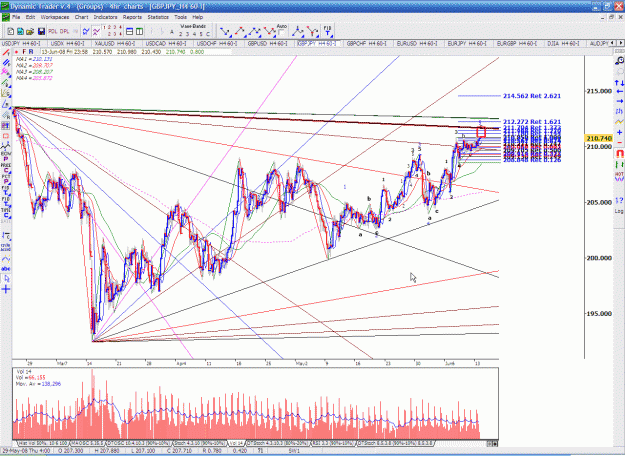The height and width of the screenshot is (456, 625).
Task: Select wave band 5 button
Action: 201,34
